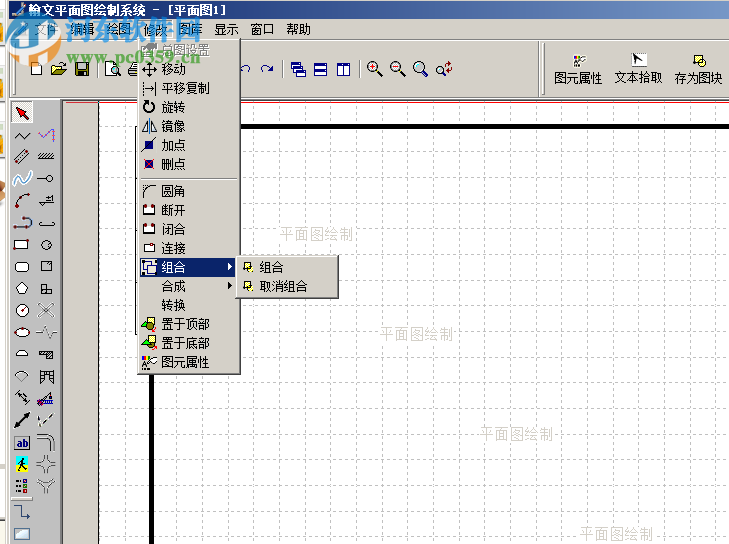Cascade windows icon in toolbar

[x=298, y=69]
